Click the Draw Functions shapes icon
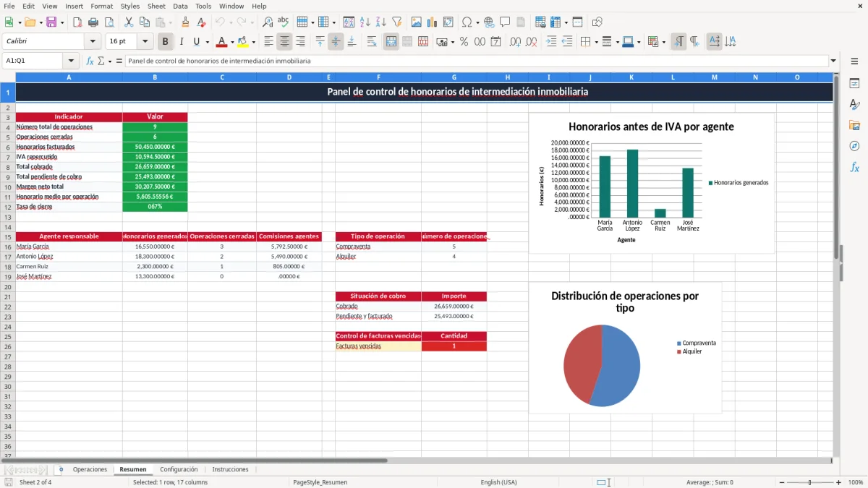 (597, 22)
